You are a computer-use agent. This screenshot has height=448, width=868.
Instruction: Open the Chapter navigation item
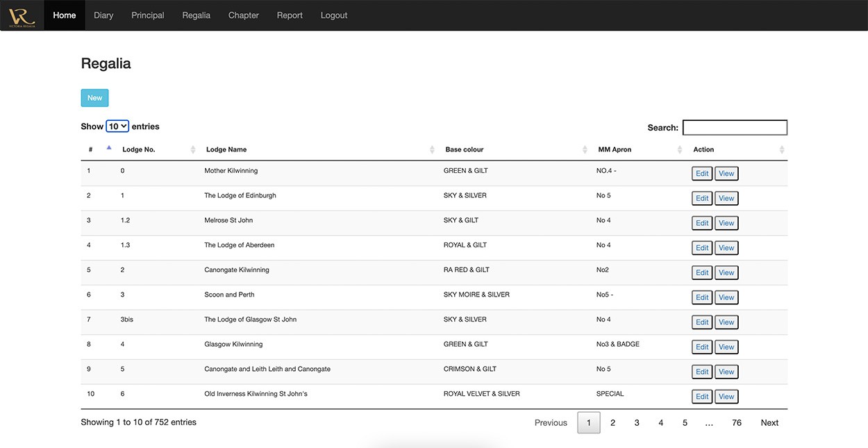point(243,15)
